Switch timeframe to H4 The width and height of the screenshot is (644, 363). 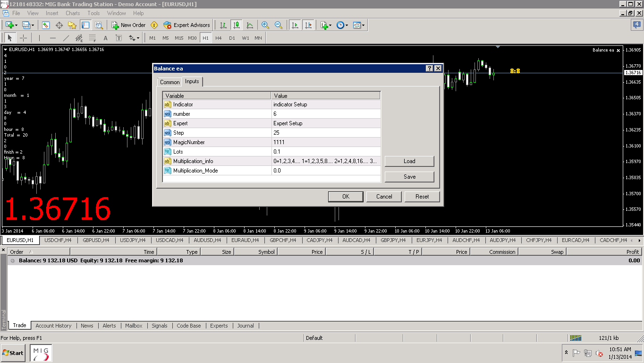[218, 38]
